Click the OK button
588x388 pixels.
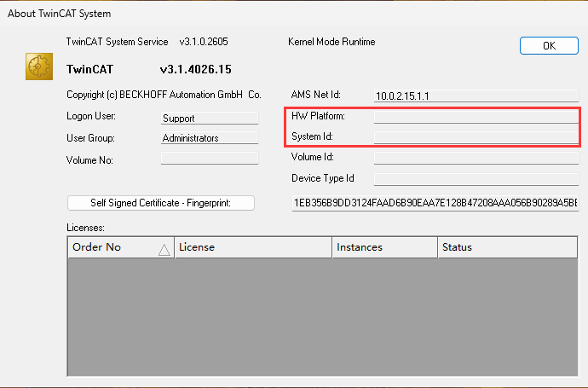pyautogui.click(x=548, y=46)
